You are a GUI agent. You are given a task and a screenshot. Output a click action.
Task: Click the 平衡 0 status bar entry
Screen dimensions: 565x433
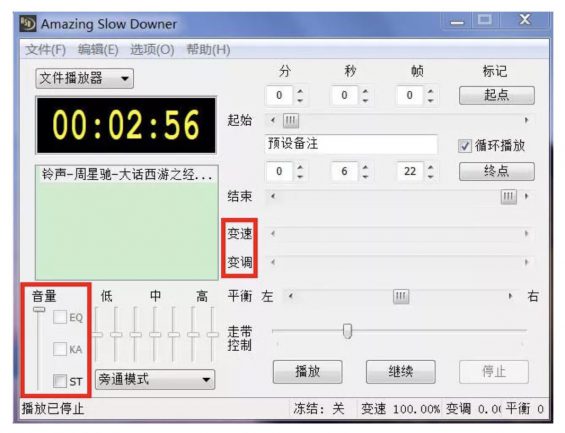point(525,409)
